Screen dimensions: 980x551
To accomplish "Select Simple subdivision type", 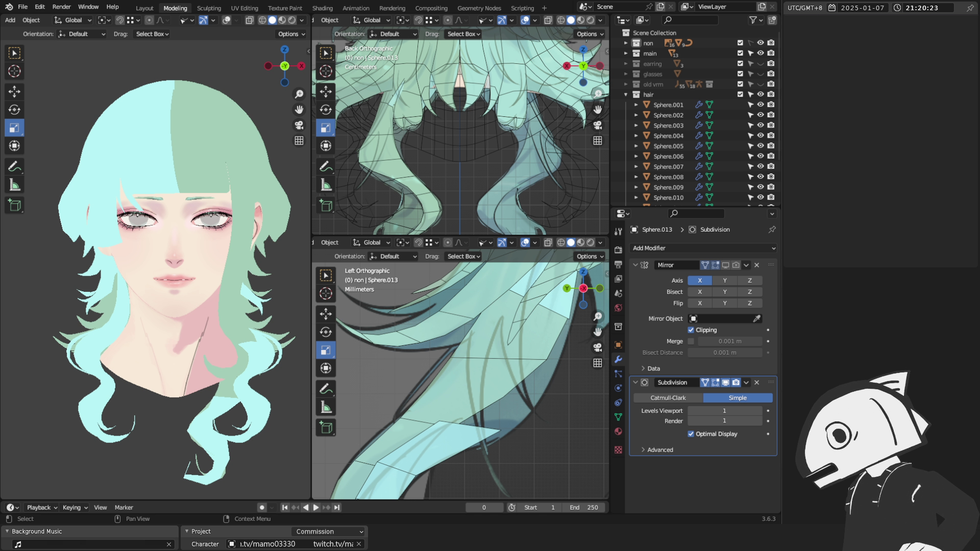I will tap(738, 398).
